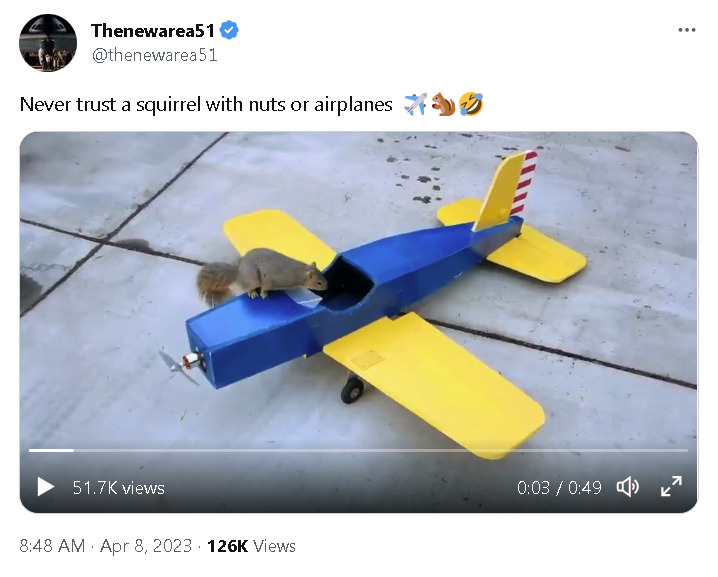Viewport: 718px width, 577px height.
Task: Expand the video to fullscreen
Action: 672,487
